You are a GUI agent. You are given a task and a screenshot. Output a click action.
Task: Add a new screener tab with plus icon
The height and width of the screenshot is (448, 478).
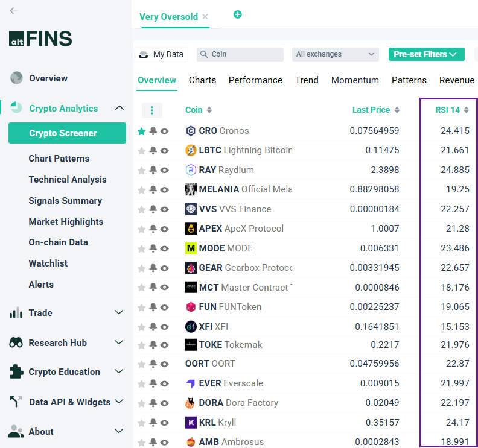point(238,14)
